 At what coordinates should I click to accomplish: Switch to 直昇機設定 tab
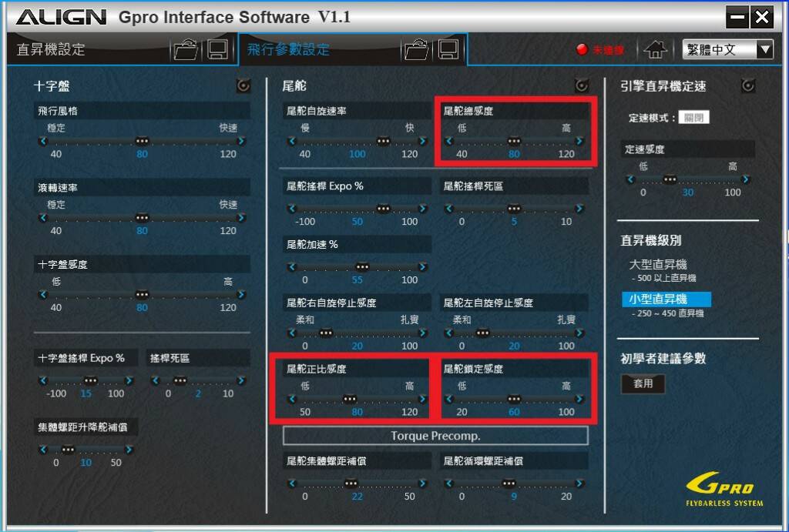coord(51,50)
